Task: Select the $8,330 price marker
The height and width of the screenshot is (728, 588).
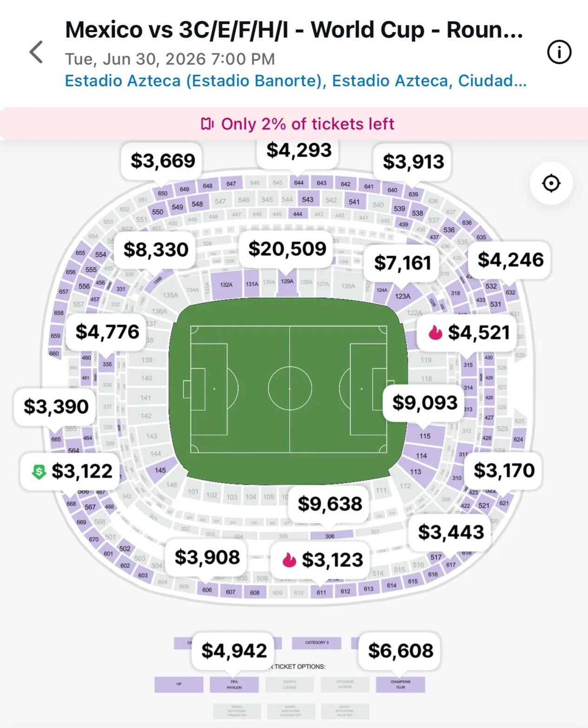Action: coord(156,250)
